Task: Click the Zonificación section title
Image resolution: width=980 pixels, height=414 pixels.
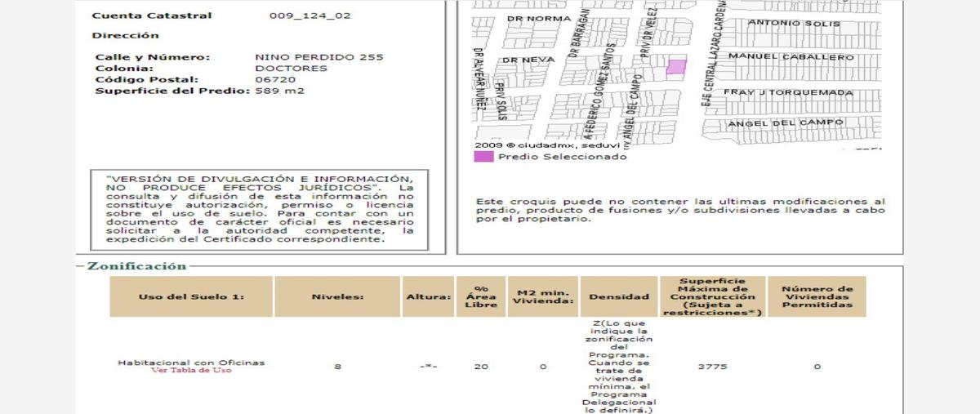Action: click(136, 266)
